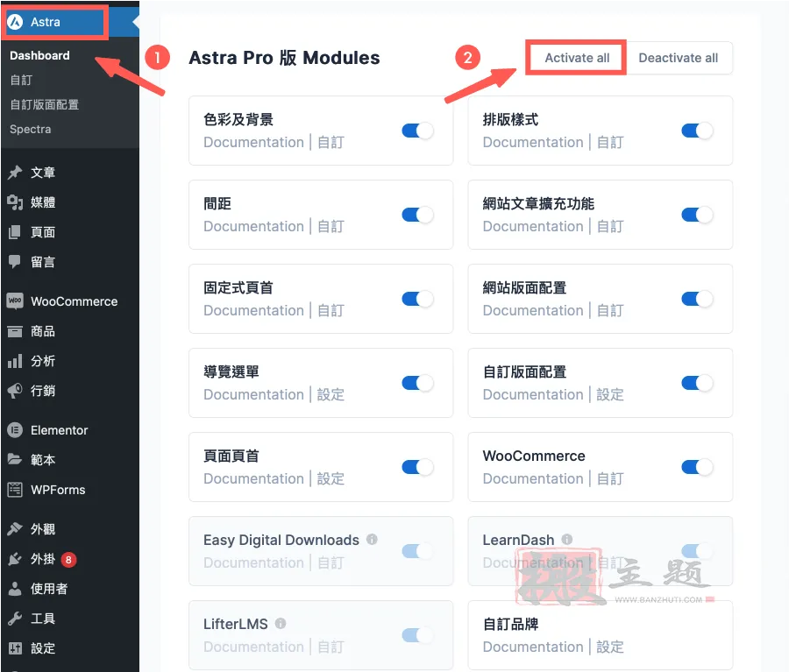Toggle the WooCommerce module switch
Image resolution: width=789 pixels, height=672 pixels.
click(697, 467)
